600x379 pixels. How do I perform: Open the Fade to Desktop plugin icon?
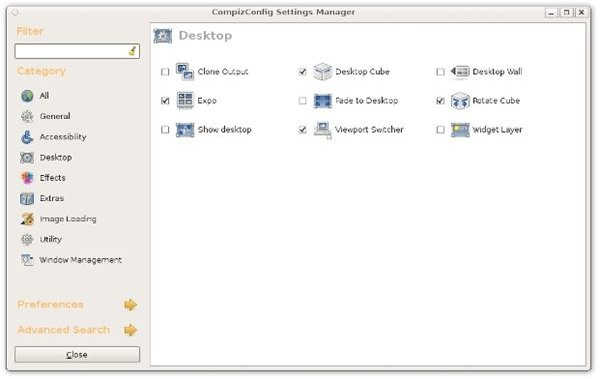pos(323,101)
